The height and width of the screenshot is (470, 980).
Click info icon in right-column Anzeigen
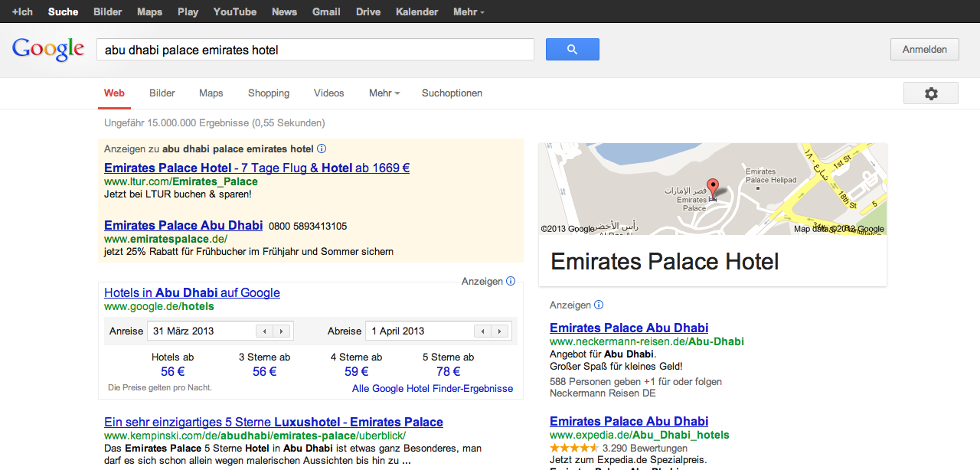(x=599, y=305)
